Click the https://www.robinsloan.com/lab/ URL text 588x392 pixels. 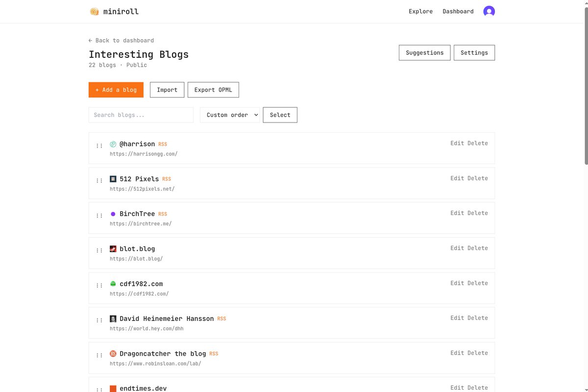(x=155, y=364)
